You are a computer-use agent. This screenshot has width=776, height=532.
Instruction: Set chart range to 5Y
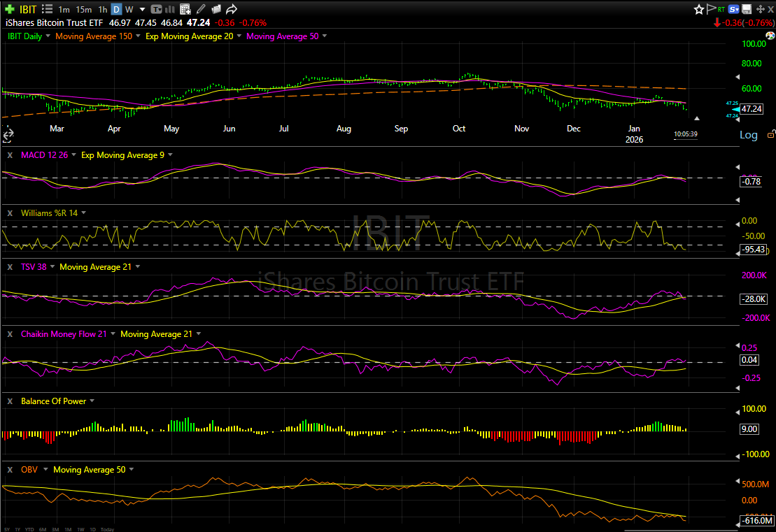click(7, 529)
